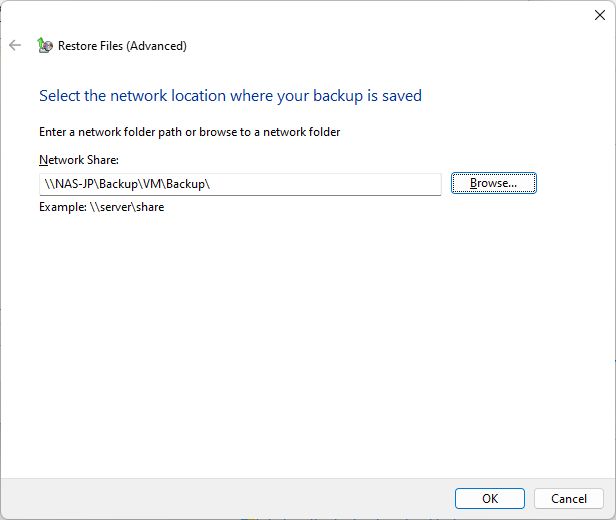Image resolution: width=616 pixels, height=520 pixels.
Task: Close the Restore Files dialog window
Action: coord(600,15)
